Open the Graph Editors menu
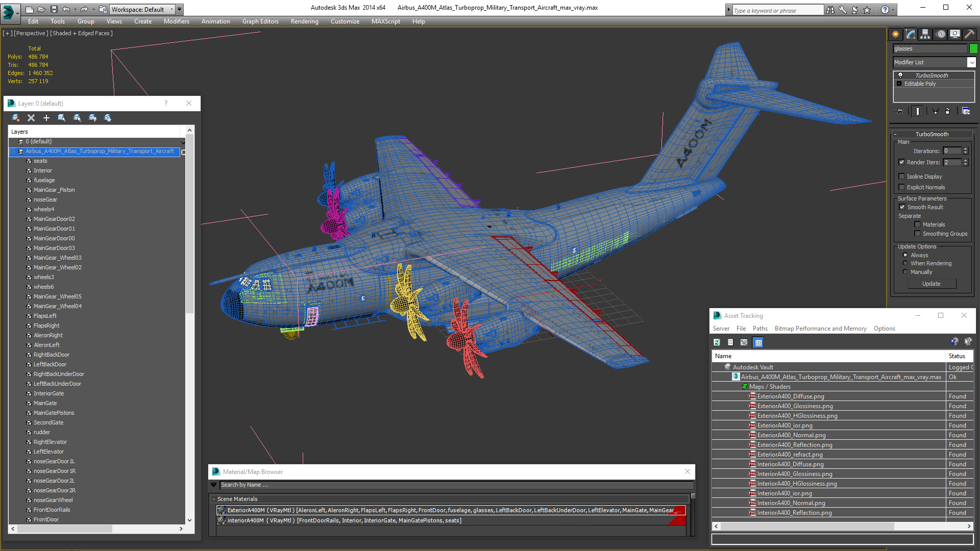980x551 pixels. pyautogui.click(x=260, y=21)
